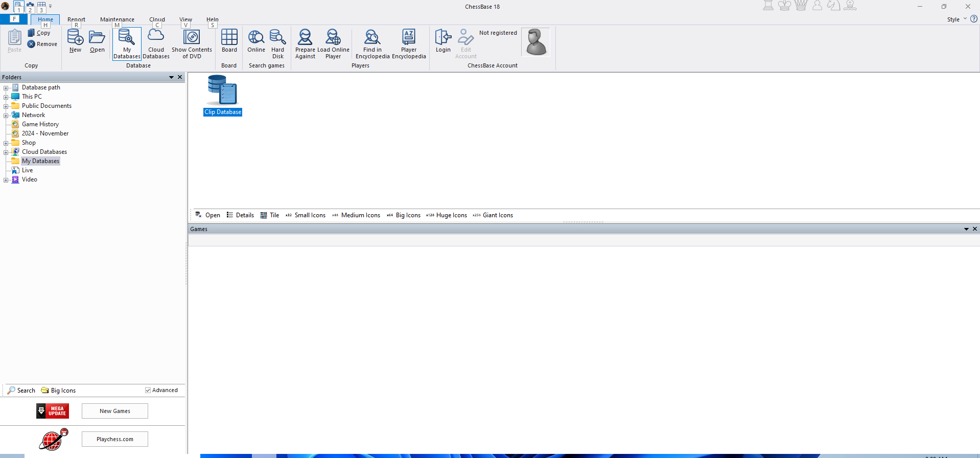Toggle the Advanced checkbox
The width and height of the screenshot is (980, 458).
click(x=148, y=390)
